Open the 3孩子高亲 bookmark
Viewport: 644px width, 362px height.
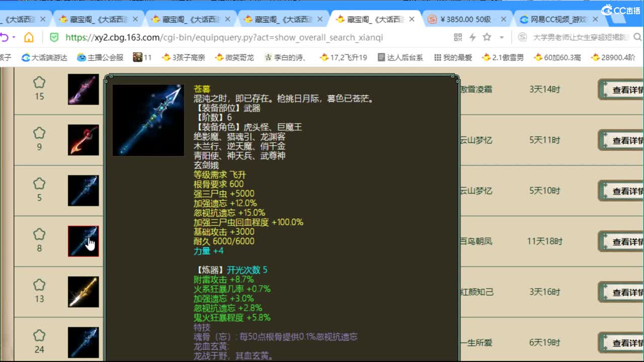click(x=184, y=57)
